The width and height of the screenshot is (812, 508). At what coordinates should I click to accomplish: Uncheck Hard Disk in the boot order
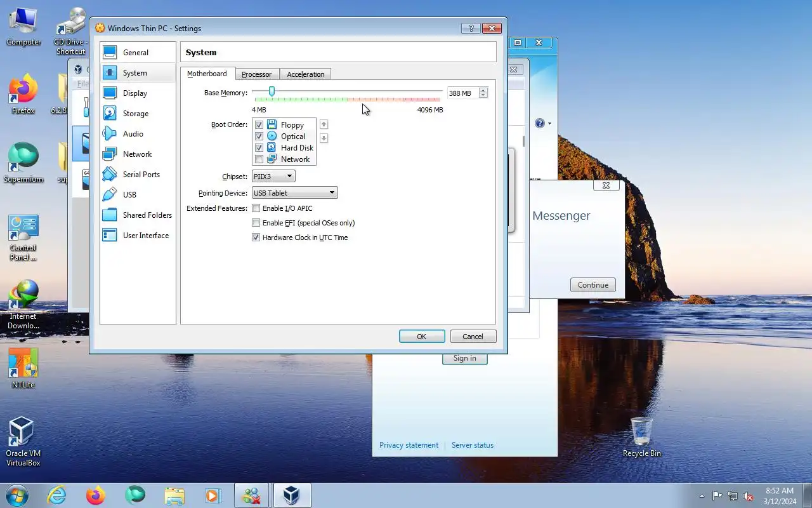(259, 148)
